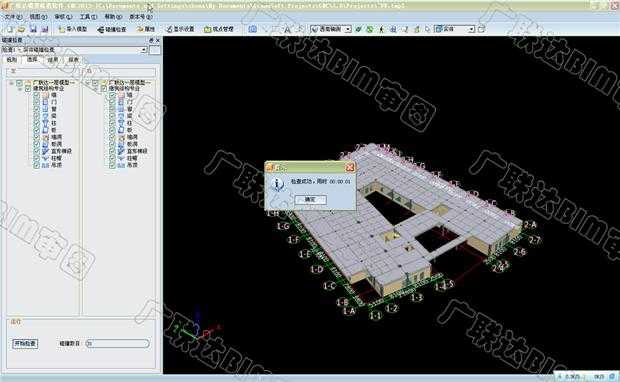Click the 开始检查 start check button

coord(25,343)
